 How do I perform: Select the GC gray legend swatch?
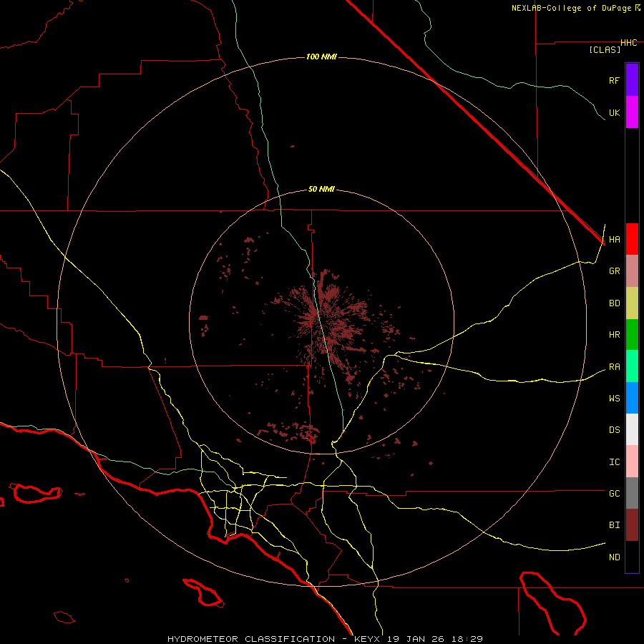coord(632,493)
